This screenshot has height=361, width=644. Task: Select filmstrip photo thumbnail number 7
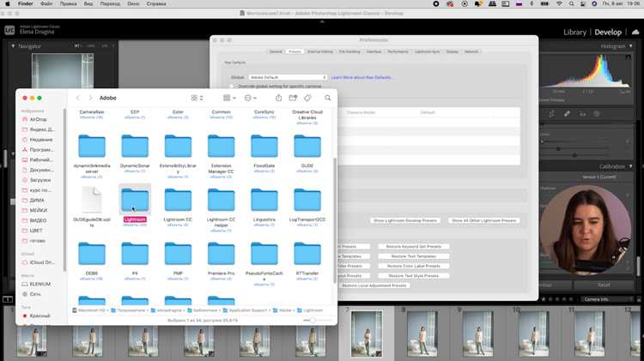point(367,334)
